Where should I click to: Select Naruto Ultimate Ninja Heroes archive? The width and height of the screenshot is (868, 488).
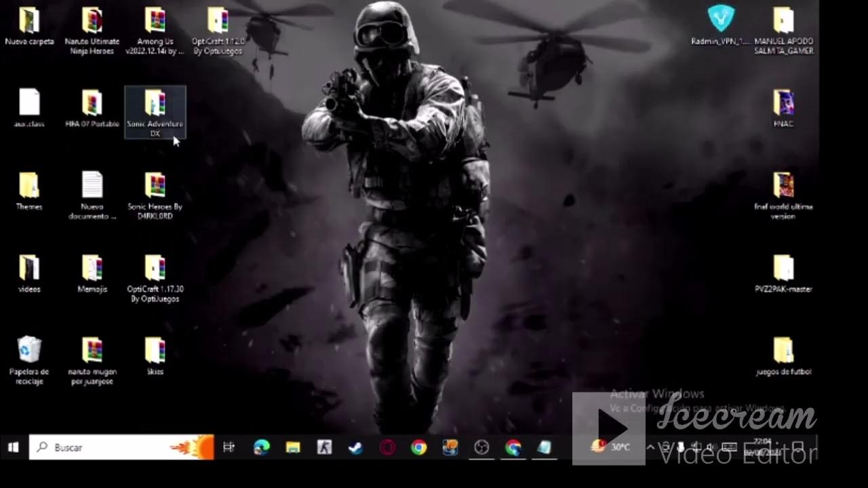click(x=92, y=30)
